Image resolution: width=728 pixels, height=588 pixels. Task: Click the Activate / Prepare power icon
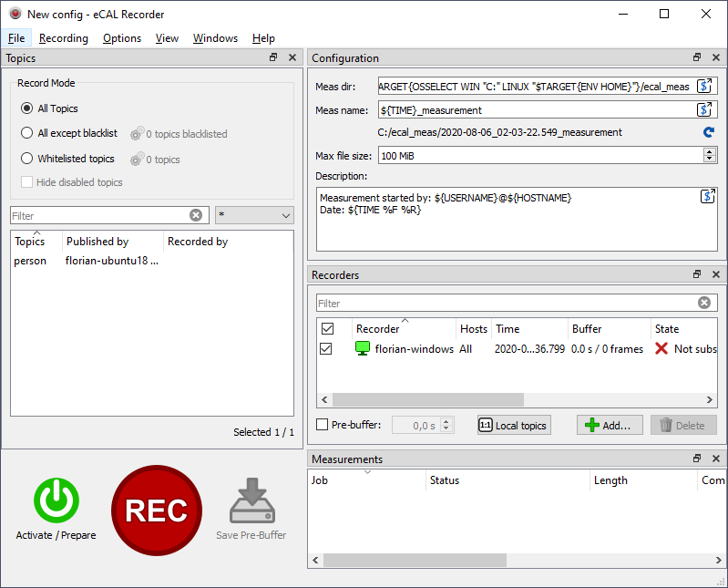pyautogui.click(x=56, y=500)
